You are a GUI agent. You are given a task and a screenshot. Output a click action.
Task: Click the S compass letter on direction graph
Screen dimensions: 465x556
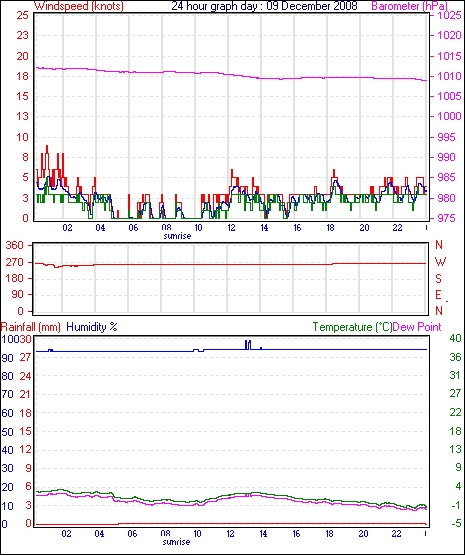click(x=438, y=279)
